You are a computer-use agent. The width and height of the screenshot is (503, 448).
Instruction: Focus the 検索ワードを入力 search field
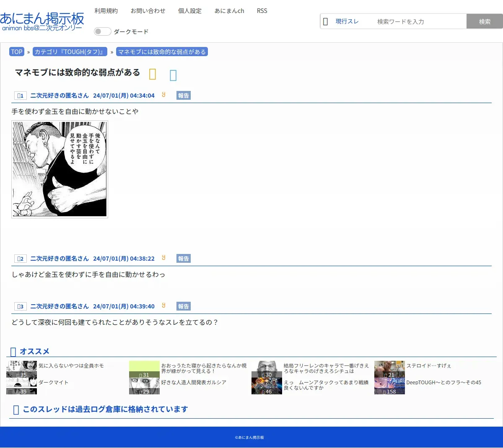[x=420, y=21]
